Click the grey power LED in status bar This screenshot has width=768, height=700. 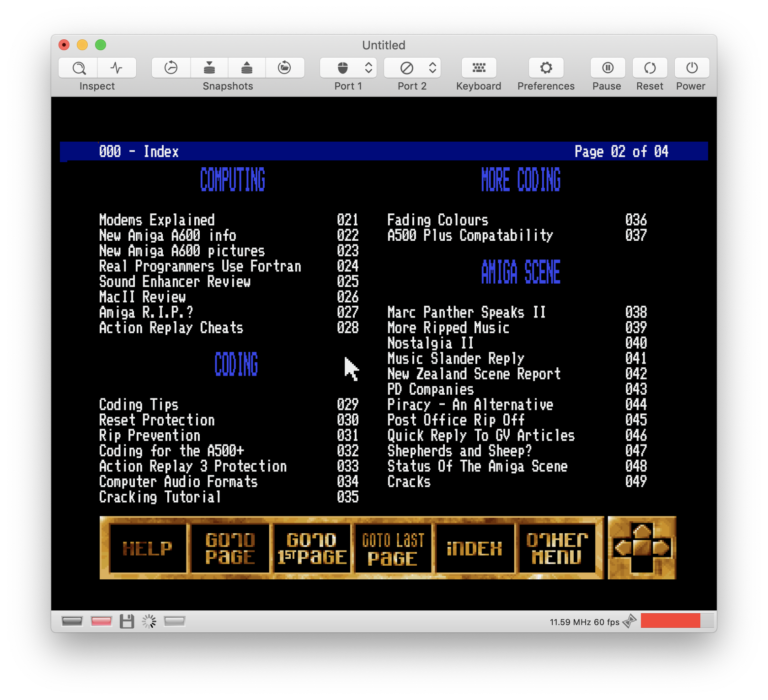point(72,621)
